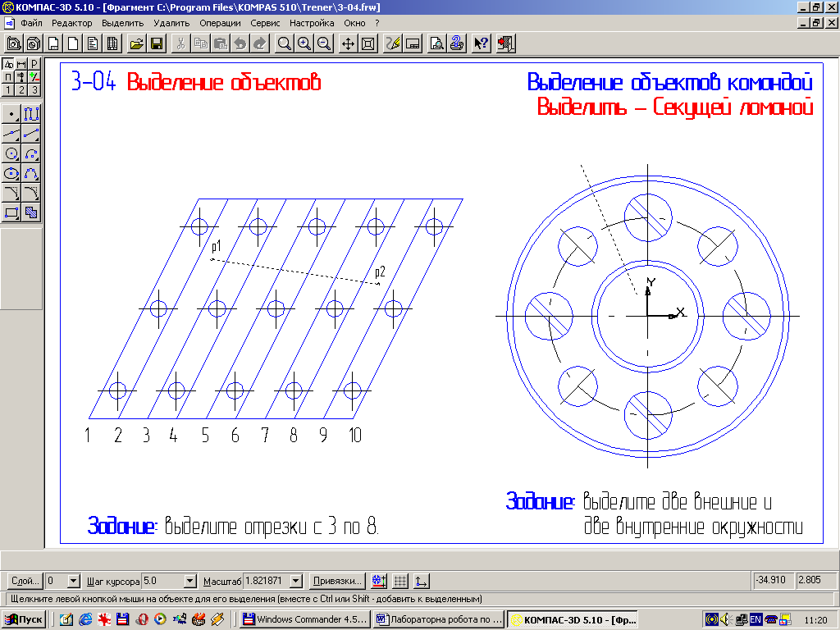The width and height of the screenshot is (840, 630).
Task: Click the Paste clipboard icon
Action: coord(220,43)
